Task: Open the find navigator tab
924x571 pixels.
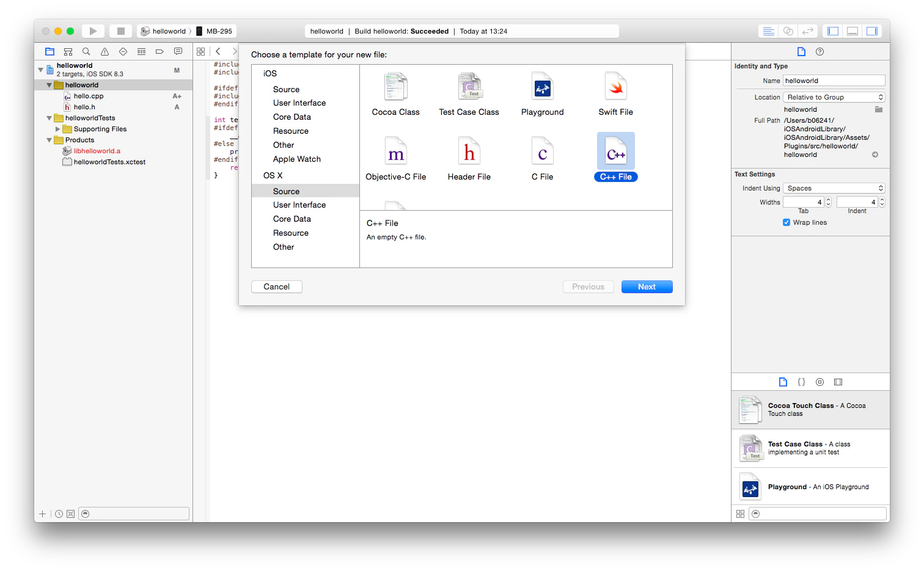Action: (x=86, y=51)
